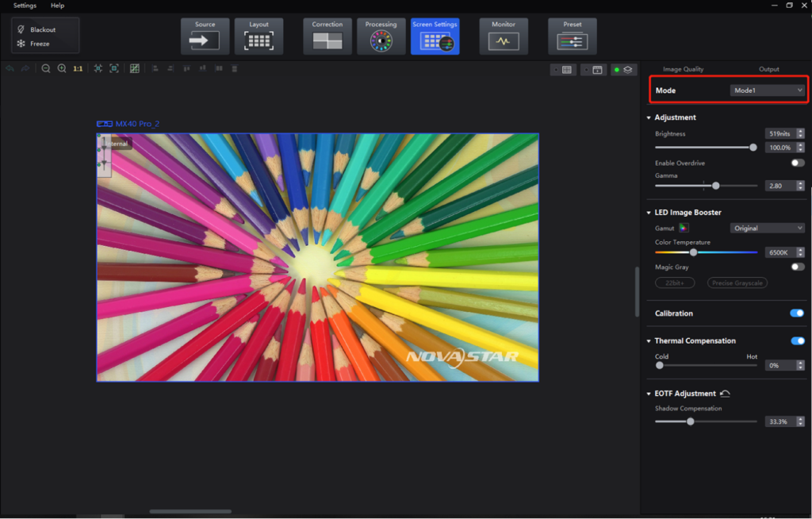Open the Gamut dropdown showing Original

click(x=767, y=228)
